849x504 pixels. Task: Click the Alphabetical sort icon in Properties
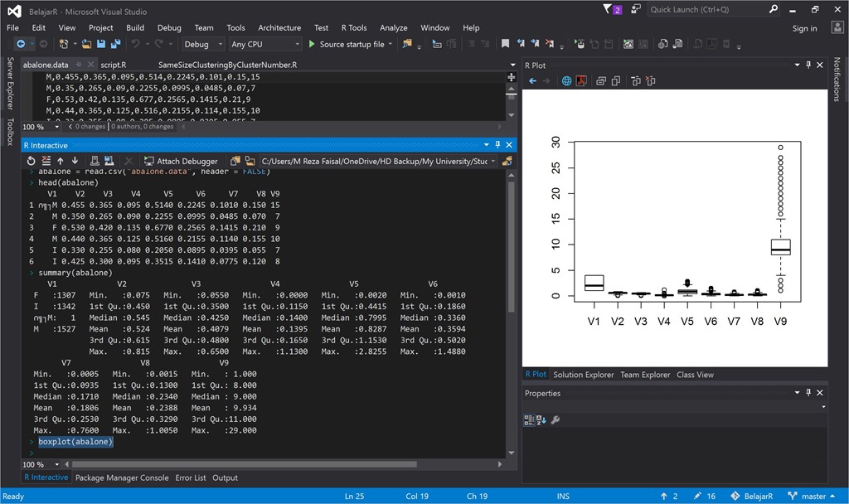click(x=541, y=420)
